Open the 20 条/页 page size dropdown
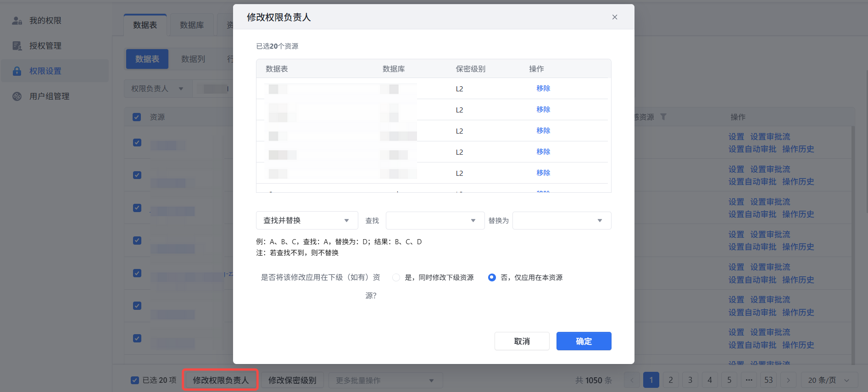Image resolution: width=868 pixels, height=392 pixels. tap(829, 380)
